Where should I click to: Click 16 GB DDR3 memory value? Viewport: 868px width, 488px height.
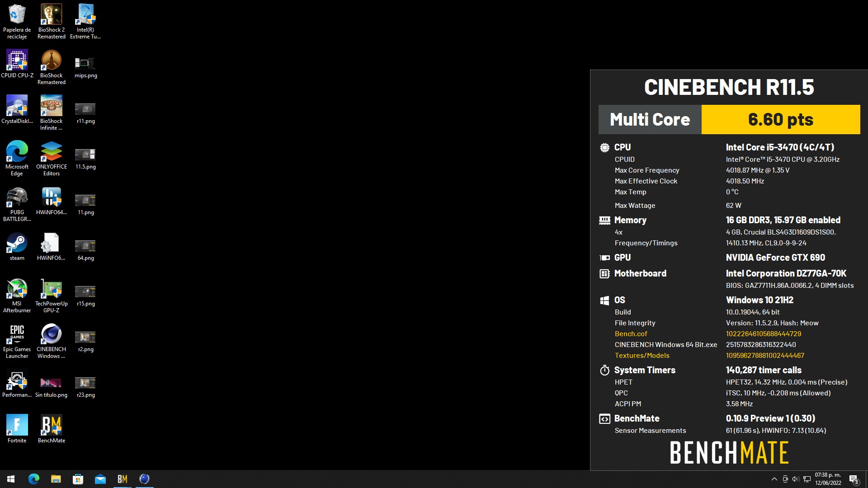pyautogui.click(x=783, y=220)
